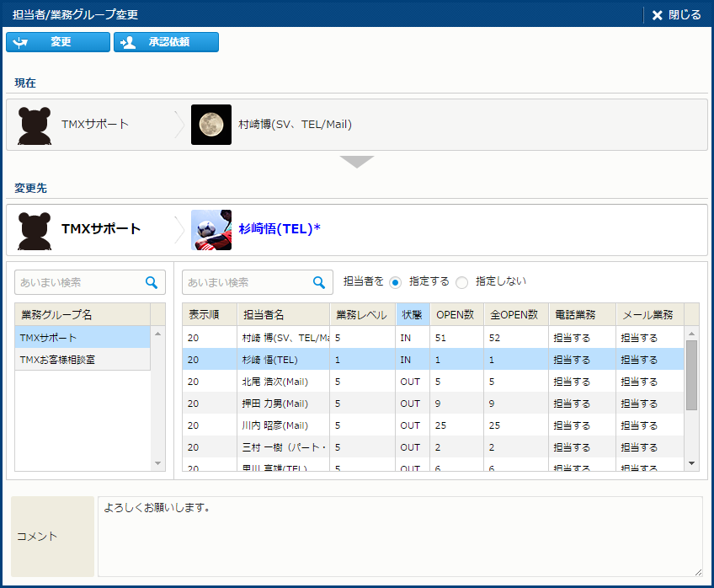Close the dialog with 閉じる
This screenshot has width=714, height=588.
pyautogui.click(x=675, y=14)
